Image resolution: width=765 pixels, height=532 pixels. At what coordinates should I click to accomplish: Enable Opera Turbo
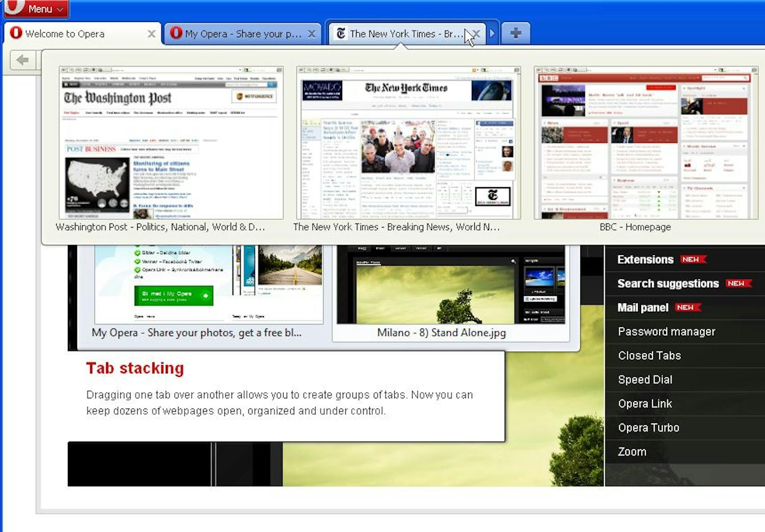[648, 427]
